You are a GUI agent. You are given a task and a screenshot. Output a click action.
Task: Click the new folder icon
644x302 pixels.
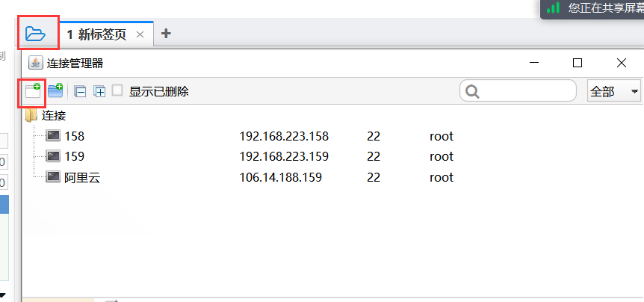55,91
